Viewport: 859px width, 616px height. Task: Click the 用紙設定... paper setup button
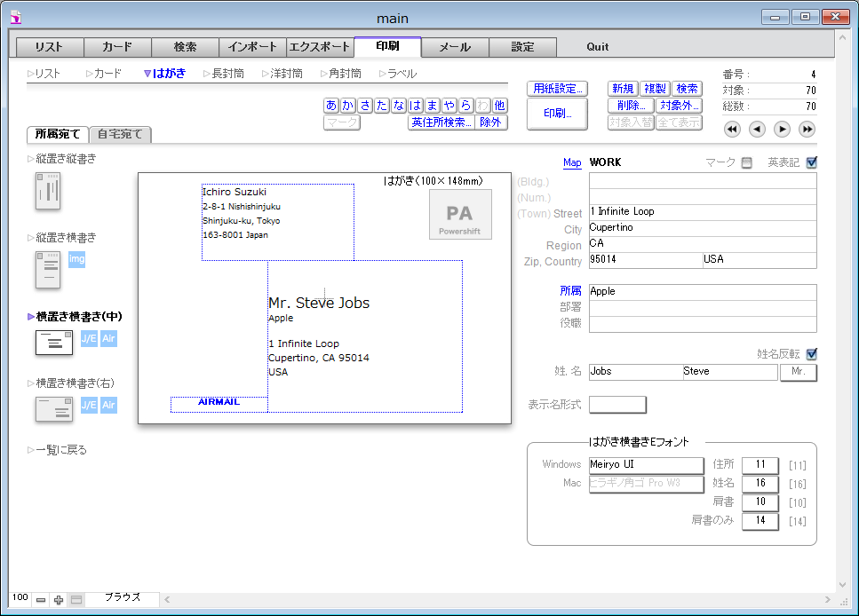tap(557, 89)
